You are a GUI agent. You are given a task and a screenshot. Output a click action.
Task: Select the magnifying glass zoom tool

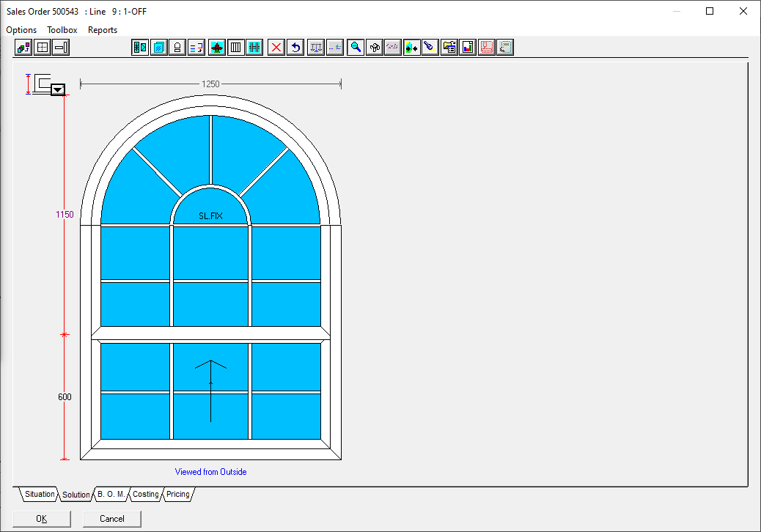coord(356,48)
